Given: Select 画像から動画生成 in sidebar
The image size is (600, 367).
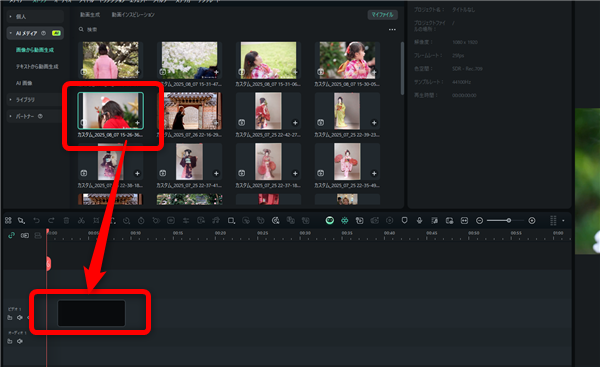Looking at the screenshot, I should point(35,50).
